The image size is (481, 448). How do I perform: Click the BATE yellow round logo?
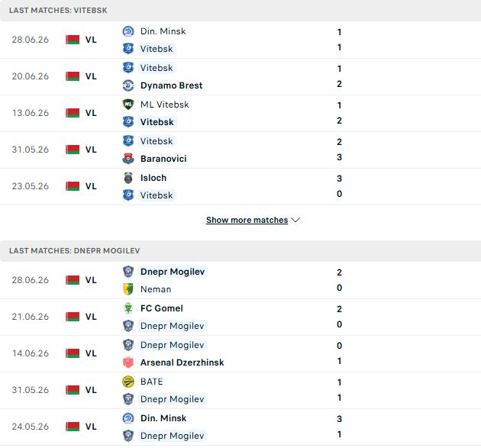coord(128,382)
